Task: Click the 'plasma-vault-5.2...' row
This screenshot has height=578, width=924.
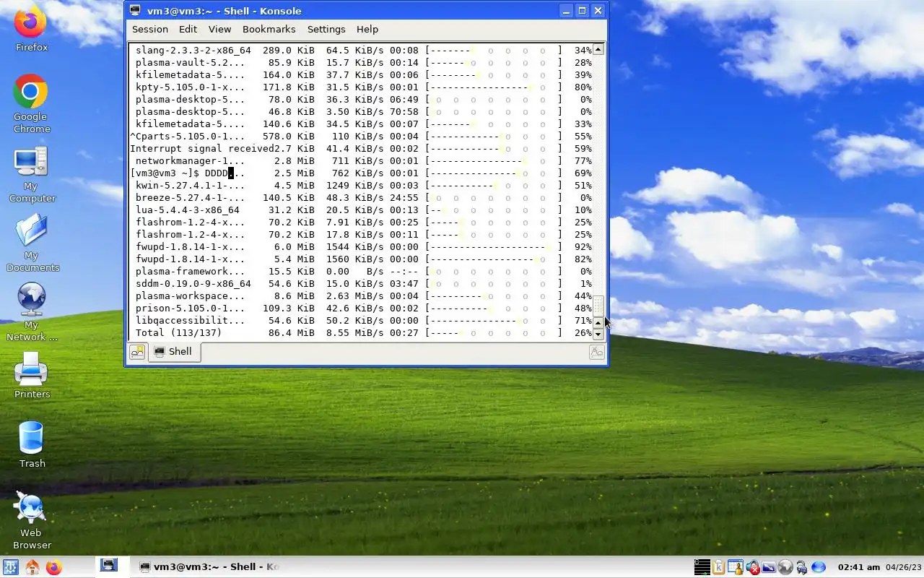Action: (x=361, y=63)
